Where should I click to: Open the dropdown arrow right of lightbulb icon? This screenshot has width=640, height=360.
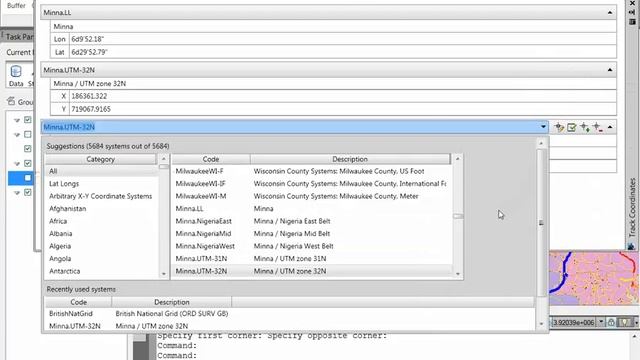[x=636, y=322]
